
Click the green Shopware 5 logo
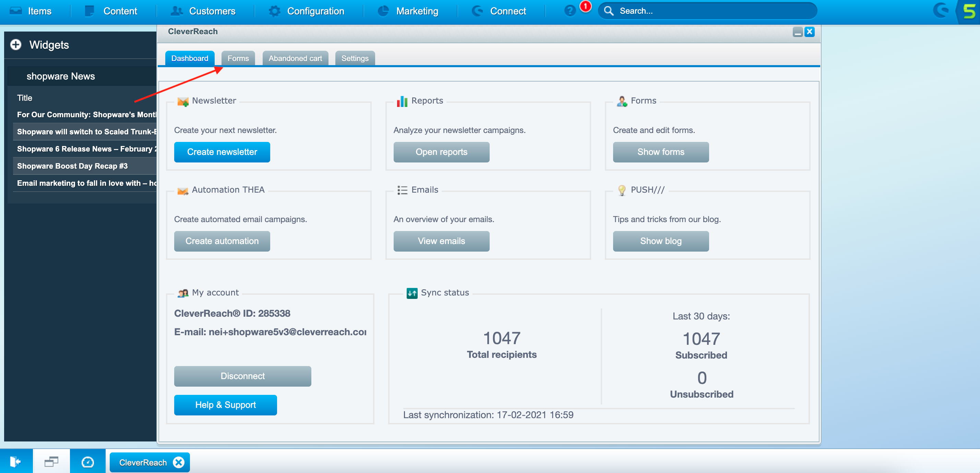[969, 11]
